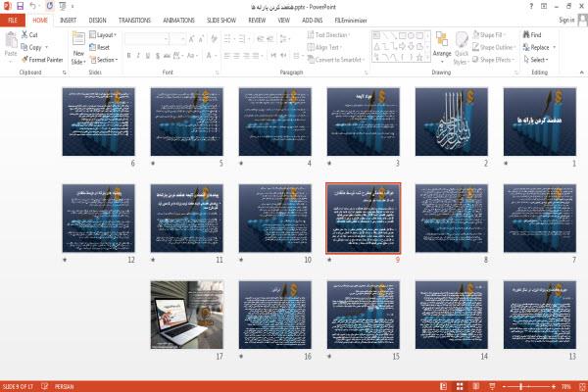
Task: Click Slide Sorter view icon in status bar
Action: point(460,386)
